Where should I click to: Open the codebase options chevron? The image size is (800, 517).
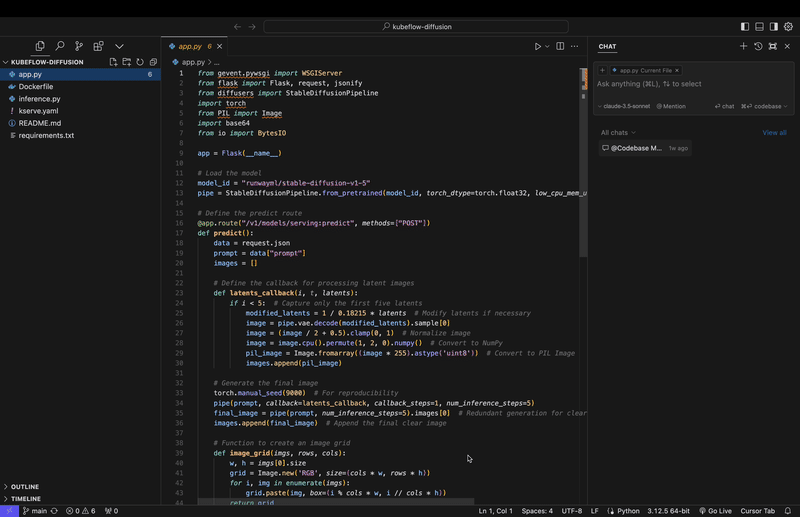point(786,106)
